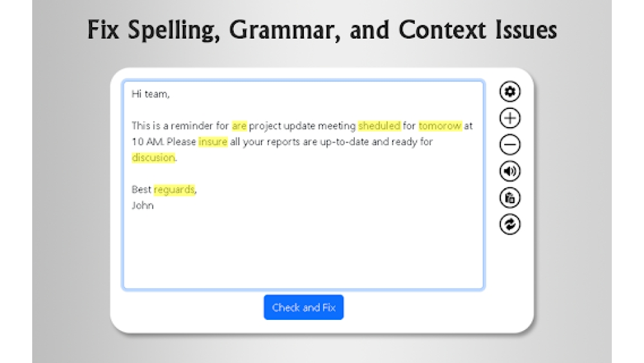Open the settings gear icon

pyautogui.click(x=509, y=92)
